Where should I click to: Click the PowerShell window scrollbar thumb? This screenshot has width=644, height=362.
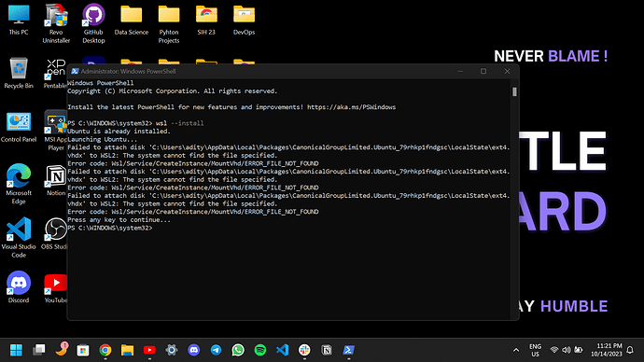tap(514, 92)
